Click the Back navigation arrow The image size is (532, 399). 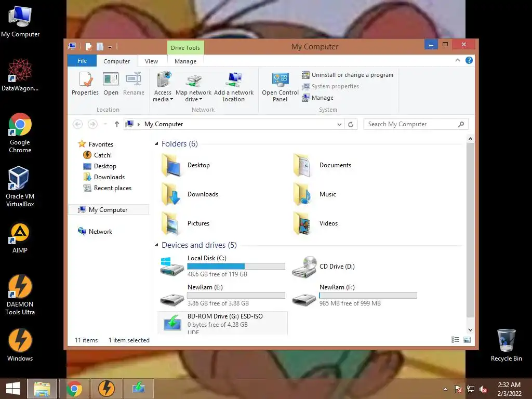(x=78, y=124)
